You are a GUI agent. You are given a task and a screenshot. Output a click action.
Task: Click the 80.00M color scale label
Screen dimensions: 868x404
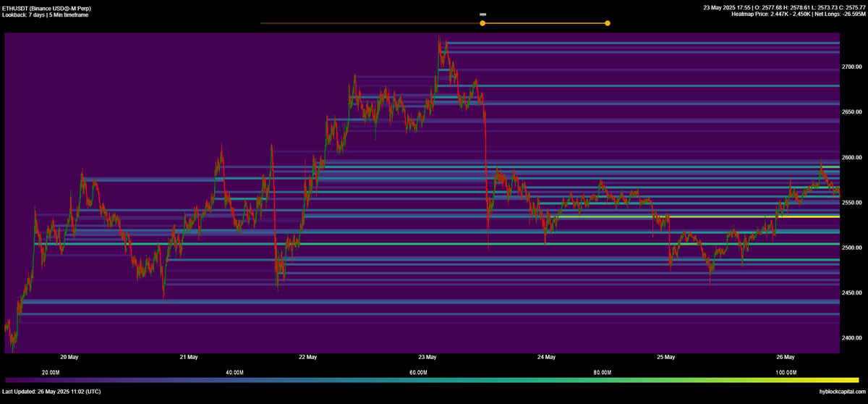tap(602, 372)
